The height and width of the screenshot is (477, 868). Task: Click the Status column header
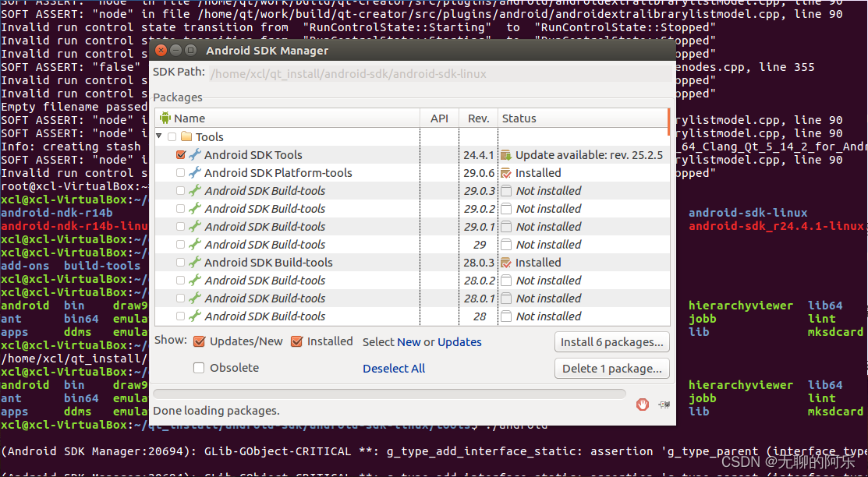point(583,118)
